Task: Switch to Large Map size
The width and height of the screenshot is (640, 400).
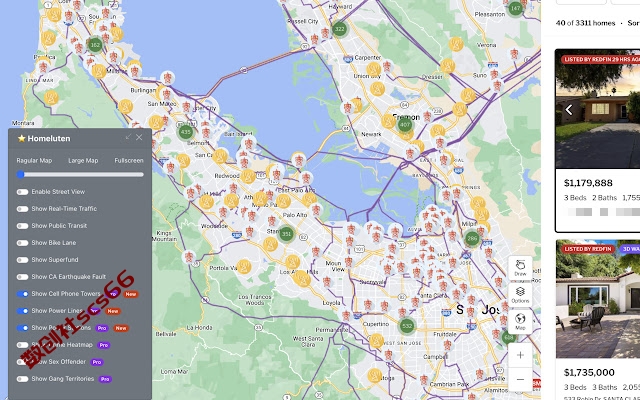Action: pyautogui.click(x=83, y=160)
